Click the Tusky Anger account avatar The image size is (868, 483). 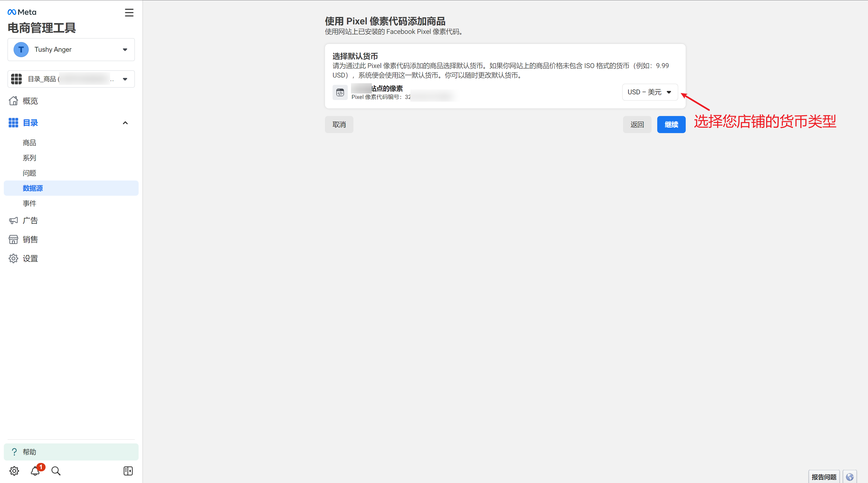tap(21, 50)
